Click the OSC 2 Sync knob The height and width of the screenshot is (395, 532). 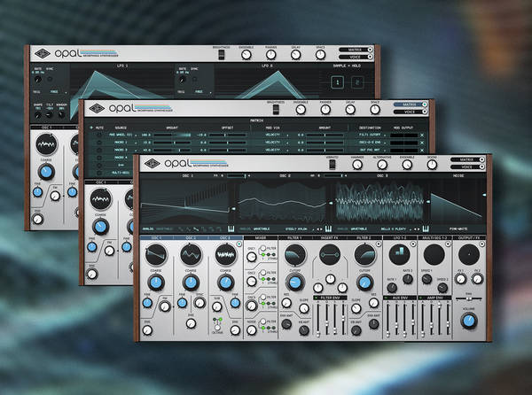(199, 303)
